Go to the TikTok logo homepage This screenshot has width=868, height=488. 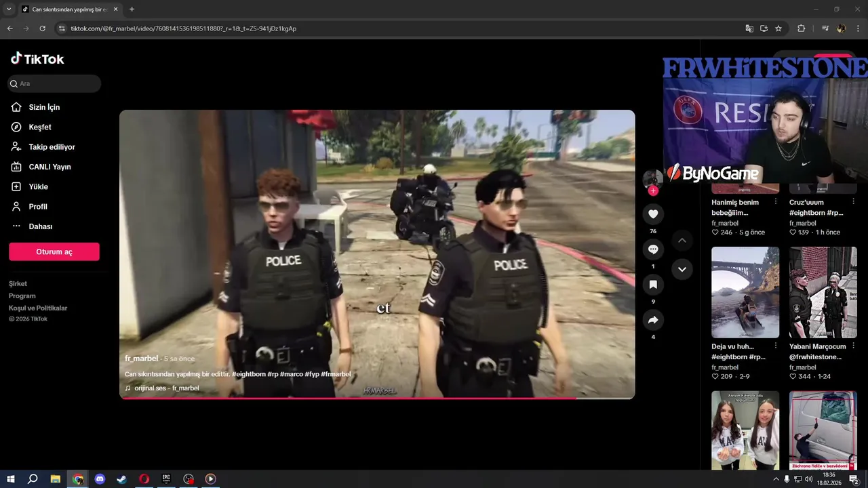[x=37, y=59]
